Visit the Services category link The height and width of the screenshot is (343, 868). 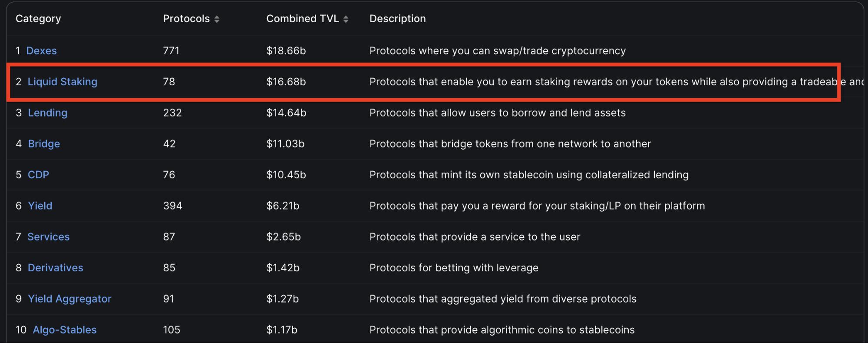48,237
